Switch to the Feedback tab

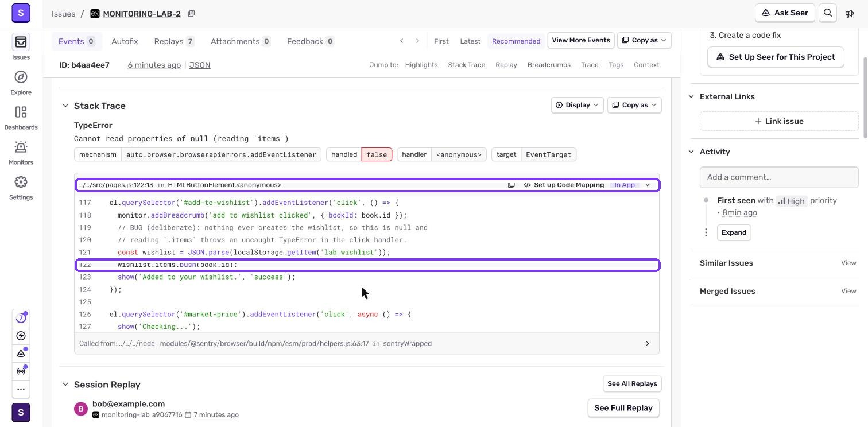coord(311,41)
